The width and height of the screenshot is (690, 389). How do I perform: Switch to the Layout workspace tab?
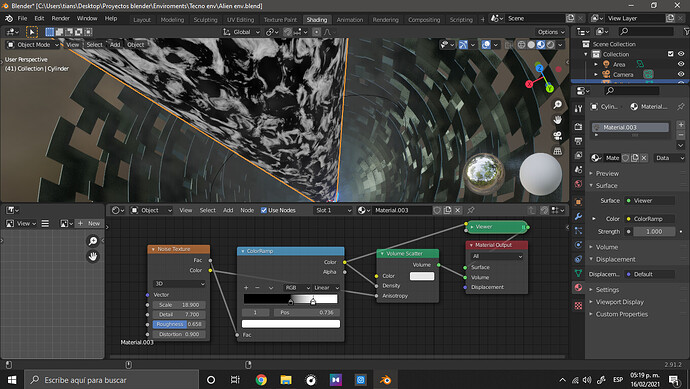pyautogui.click(x=142, y=19)
